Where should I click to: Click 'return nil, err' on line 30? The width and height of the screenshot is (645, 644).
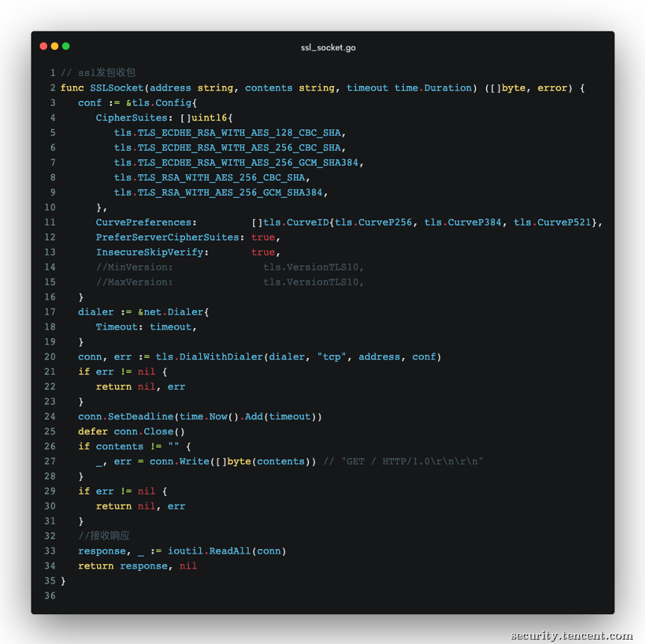[140, 506]
